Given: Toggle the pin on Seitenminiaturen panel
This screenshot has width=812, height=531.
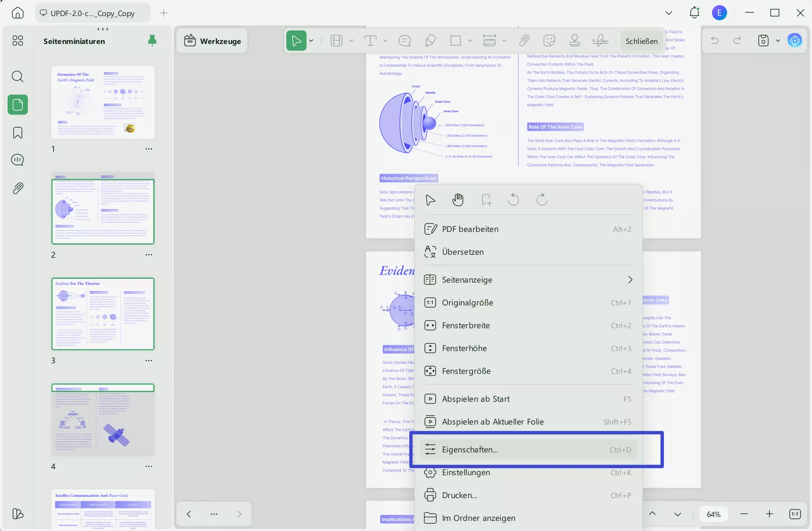Looking at the screenshot, I should click(152, 41).
